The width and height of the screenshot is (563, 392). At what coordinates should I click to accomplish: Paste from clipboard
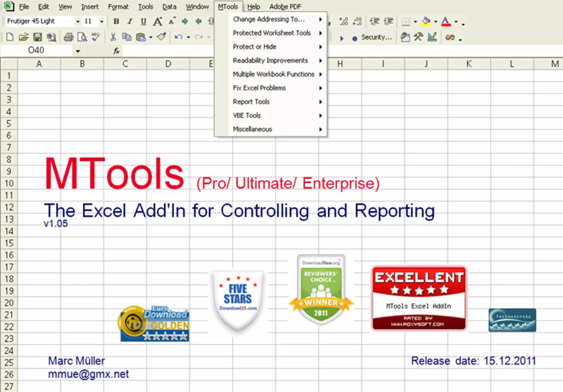pos(141,37)
